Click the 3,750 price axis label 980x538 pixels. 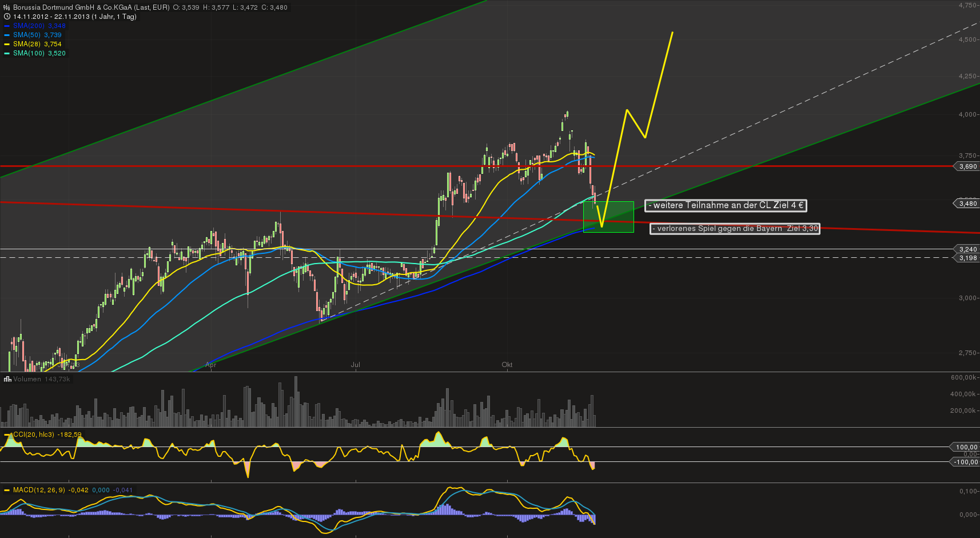pos(968,156)
